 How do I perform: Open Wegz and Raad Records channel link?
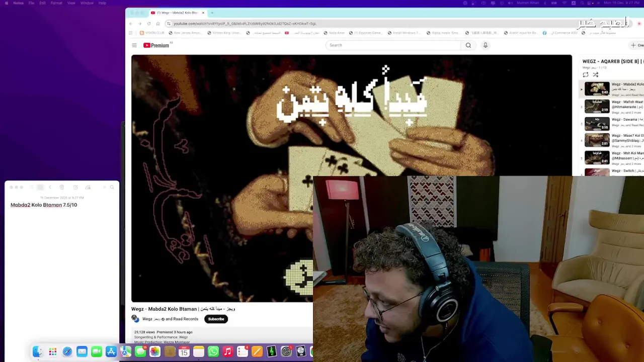170,319
